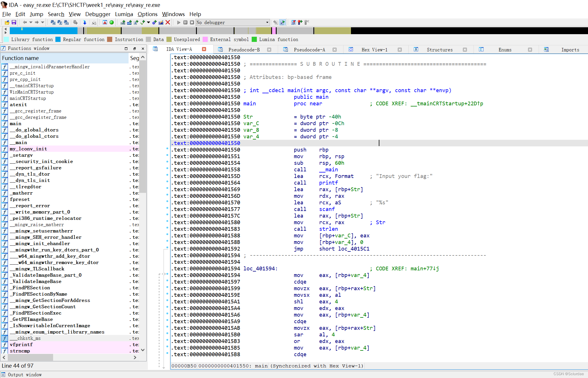
Task: Click the Open file toolbar icon
Action: 7,22
